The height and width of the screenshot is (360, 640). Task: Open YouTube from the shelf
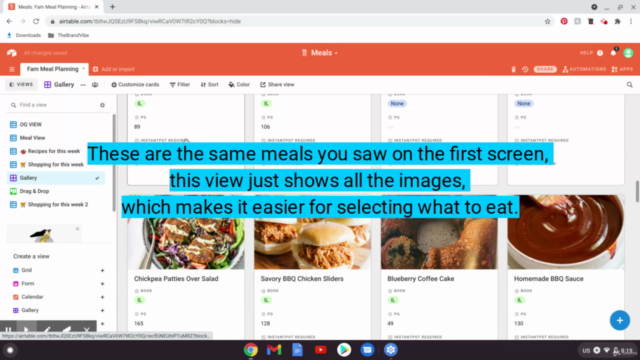(321, 350)
